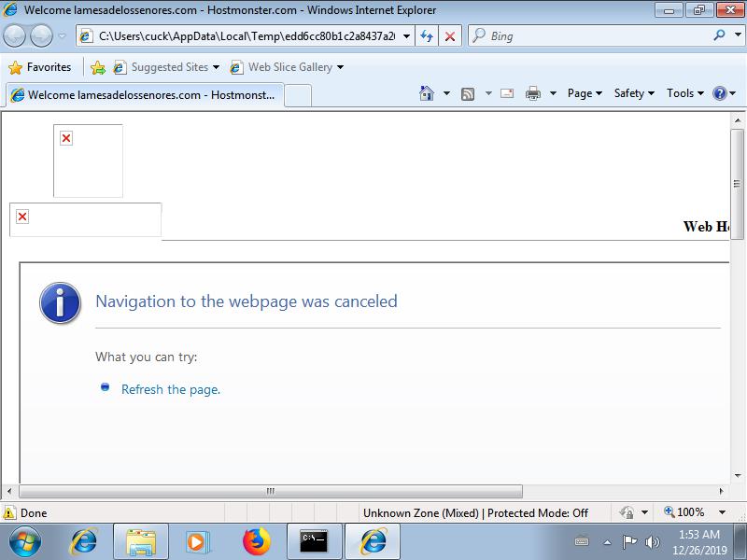Open the Windows Start orb

[x=25, y=541]
